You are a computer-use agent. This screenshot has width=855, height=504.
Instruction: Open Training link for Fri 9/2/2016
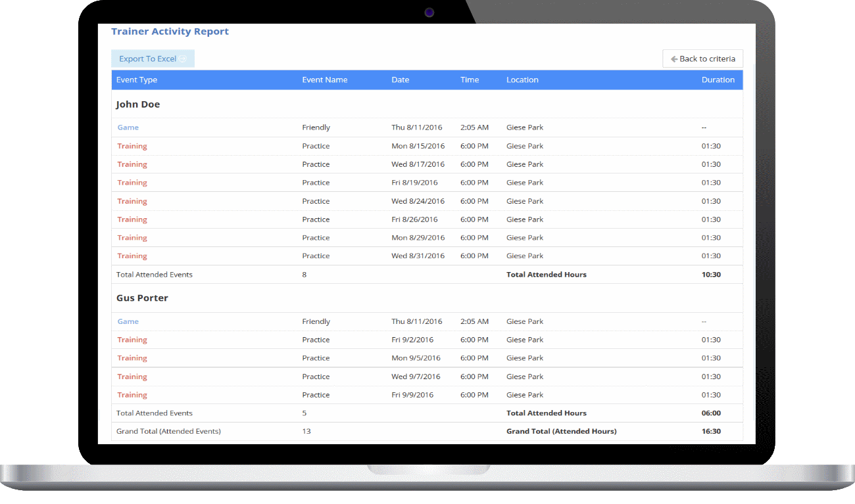coord(132,340)
